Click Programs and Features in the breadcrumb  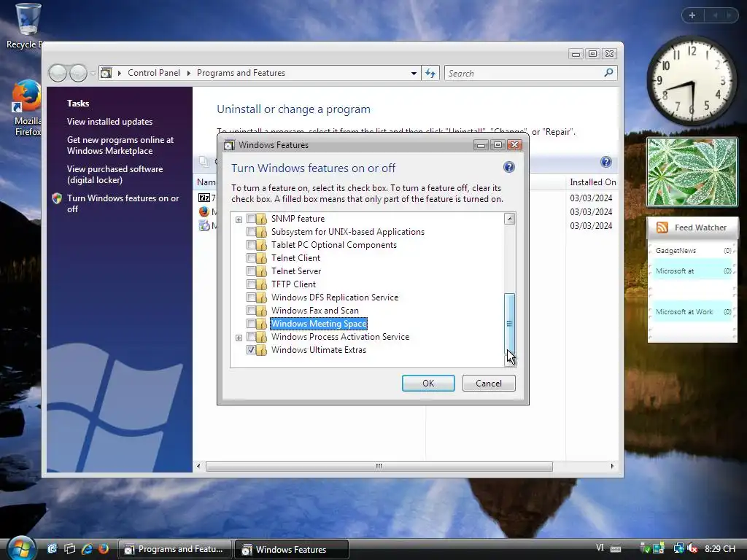[x=241, y=73]
